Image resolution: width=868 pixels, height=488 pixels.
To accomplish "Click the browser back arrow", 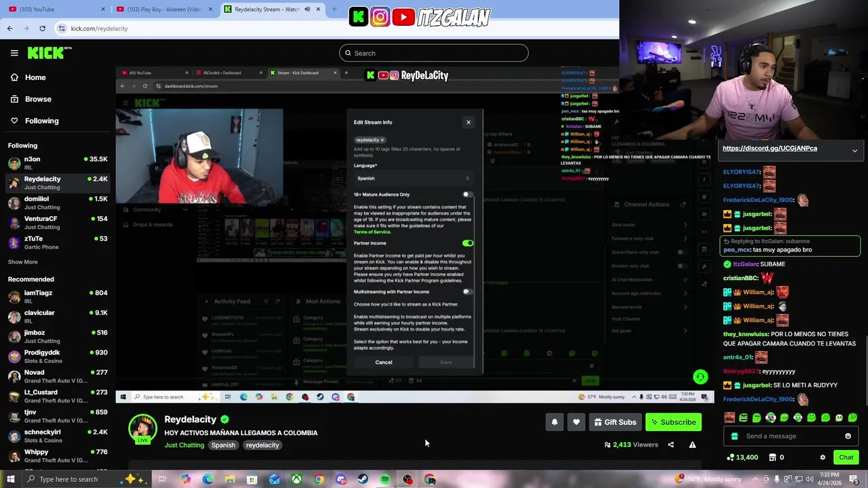I will 9,28.
